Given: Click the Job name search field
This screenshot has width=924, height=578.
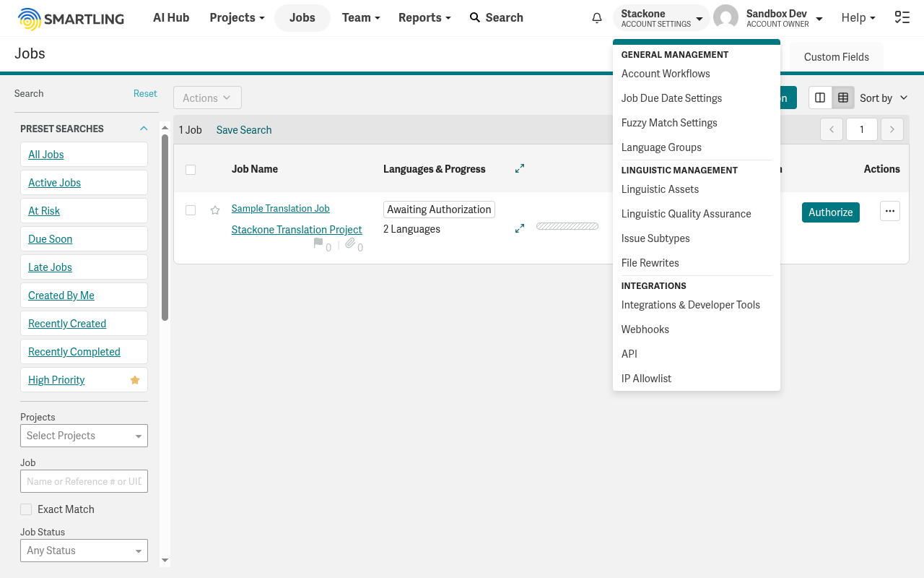Looking at the screenshot, I should pos(84,481).
